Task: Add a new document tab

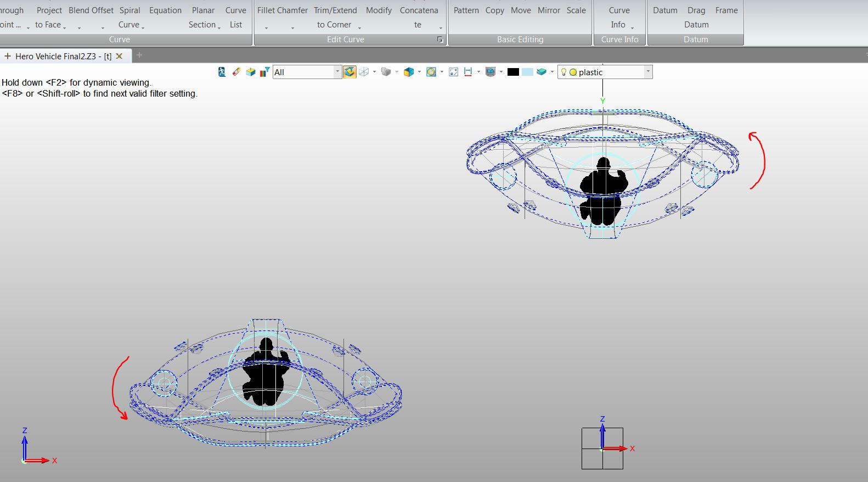Action: (139, 55)
